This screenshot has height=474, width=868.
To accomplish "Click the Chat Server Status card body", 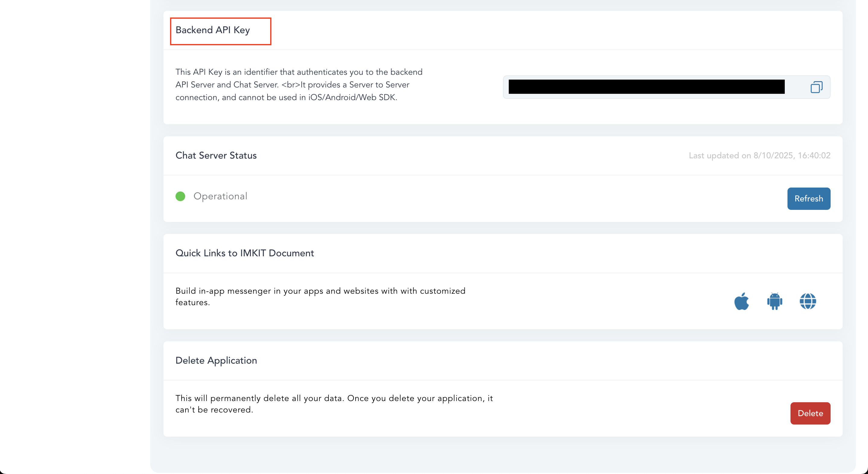I will 472,199.
